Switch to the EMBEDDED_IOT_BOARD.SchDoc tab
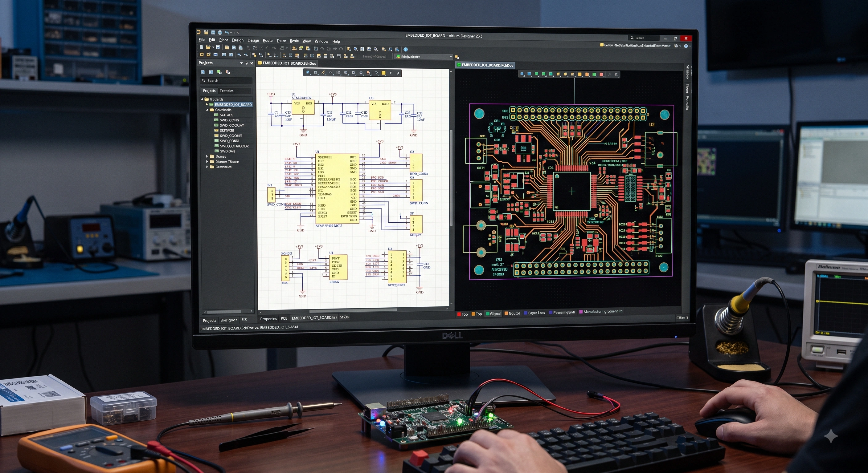This screenshot has width=868, height=473. pos(287,63)
